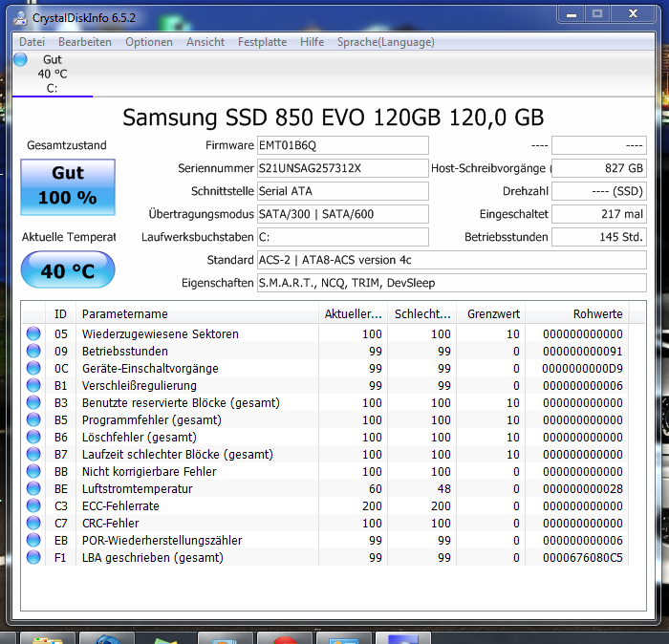Click status orb for Geräte-Einschaltvorgänge
Screen dimensions: 669x644
(x=33, y=368)
